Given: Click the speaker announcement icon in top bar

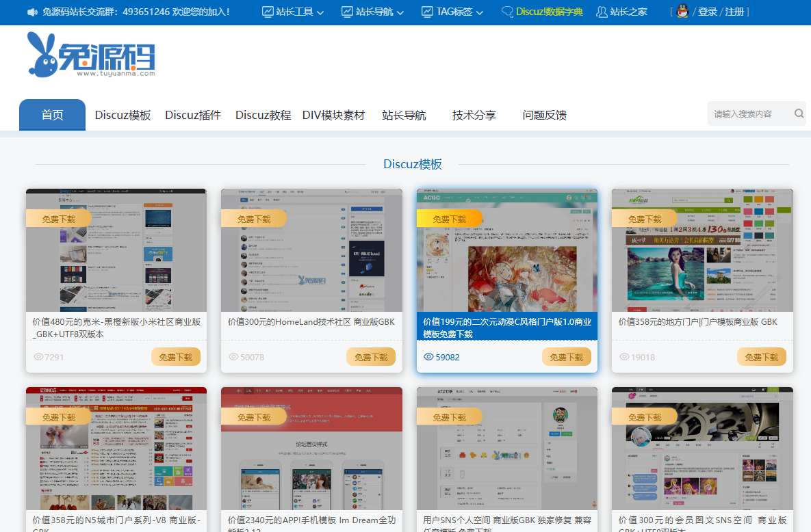Looking at the screenshot, I should coord(33,12).
